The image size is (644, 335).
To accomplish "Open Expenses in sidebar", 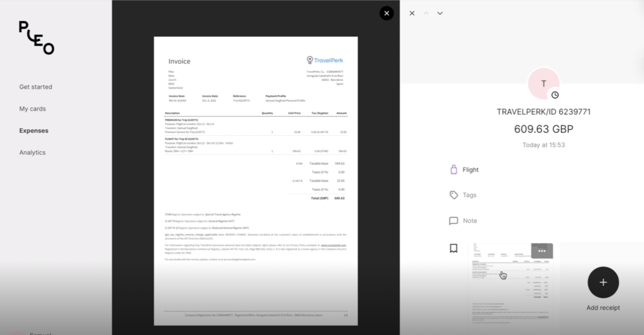I will [34, 131].
